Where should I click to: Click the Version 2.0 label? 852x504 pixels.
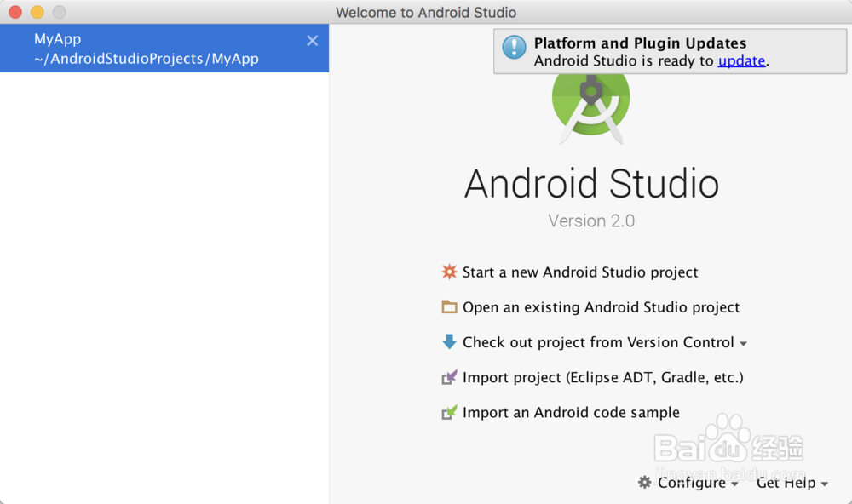tap(591, 220)
